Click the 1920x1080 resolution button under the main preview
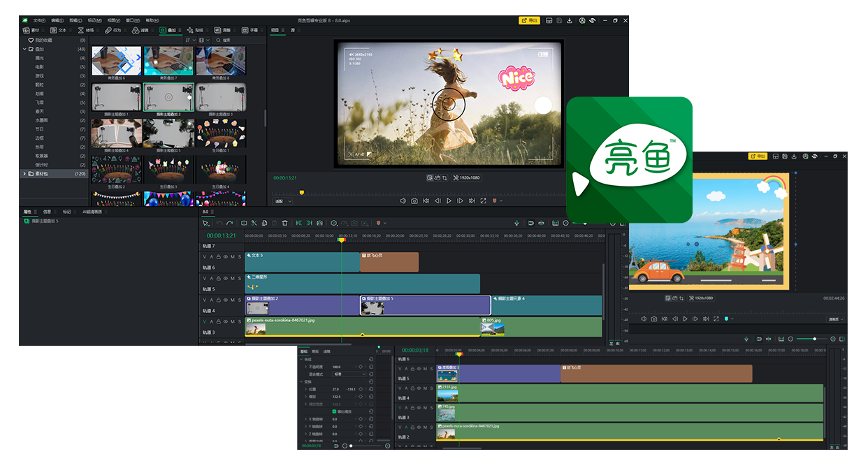Screen dimensions: 868x468 coord(468,178)
